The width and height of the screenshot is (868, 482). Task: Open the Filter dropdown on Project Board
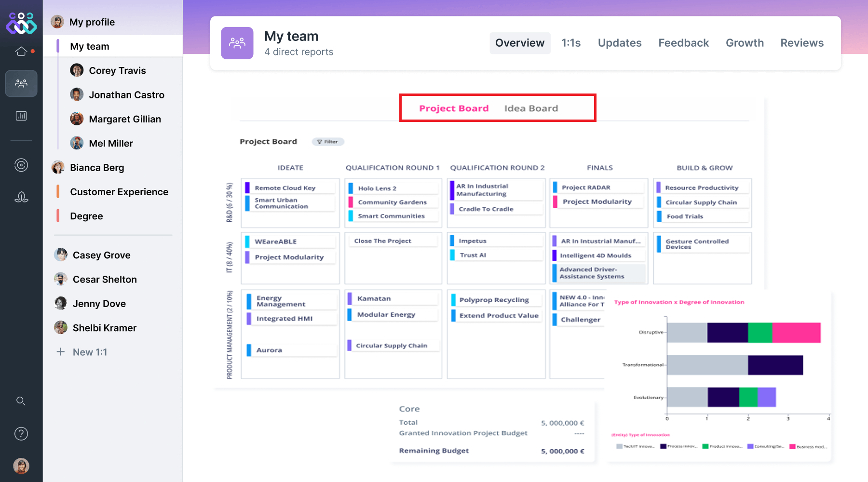(x=328, y=142)
